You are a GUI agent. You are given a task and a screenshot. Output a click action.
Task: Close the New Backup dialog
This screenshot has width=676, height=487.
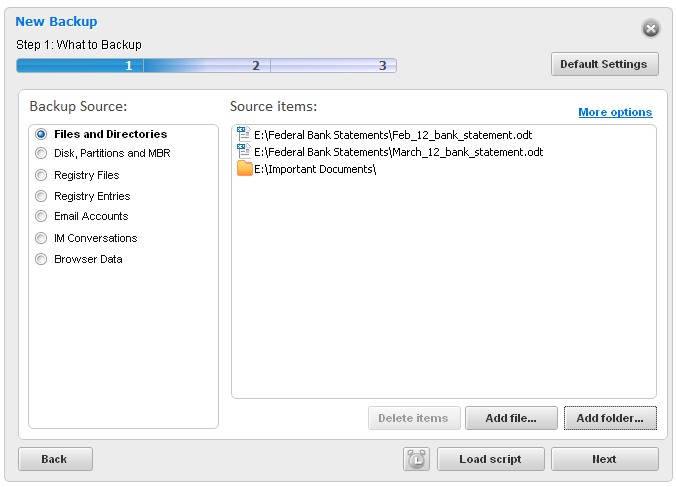[x=651, y=29]
